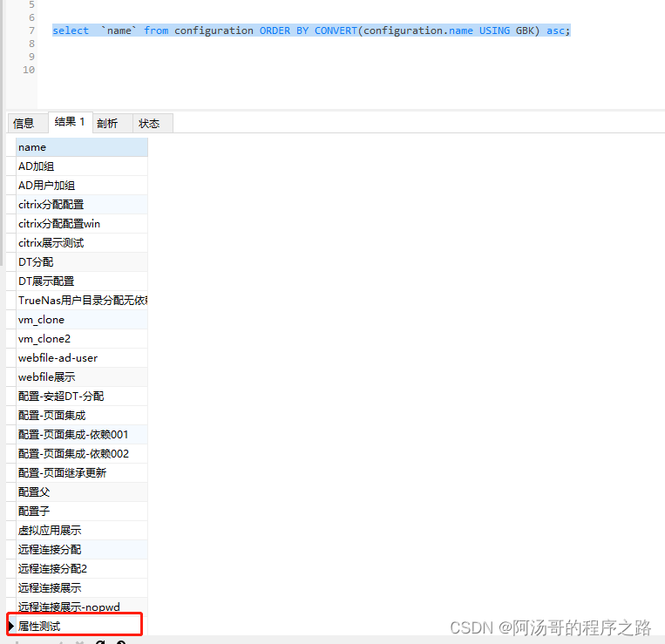Click the GBK keyword in the query
665x644 pixels.
525,31
